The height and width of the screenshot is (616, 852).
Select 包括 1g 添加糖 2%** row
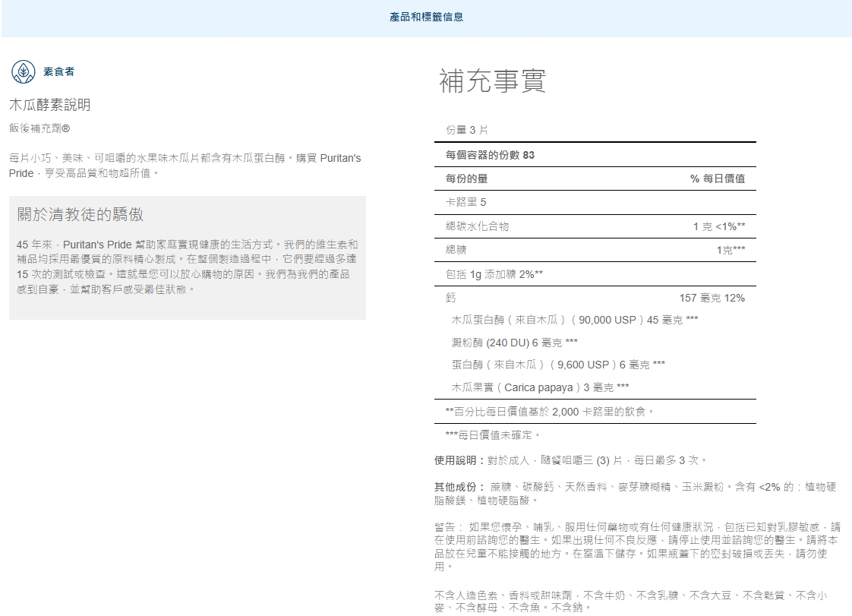click(595, 274)
